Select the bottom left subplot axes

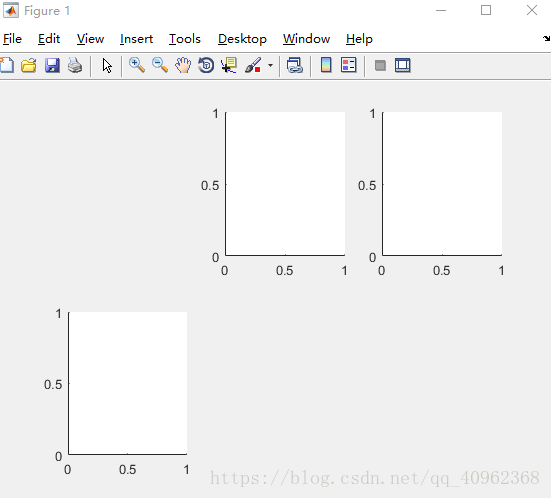pos(128,383)
